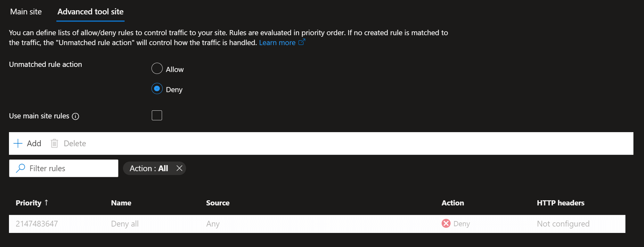Open the Action : All filter dropdown

(149, 168)
